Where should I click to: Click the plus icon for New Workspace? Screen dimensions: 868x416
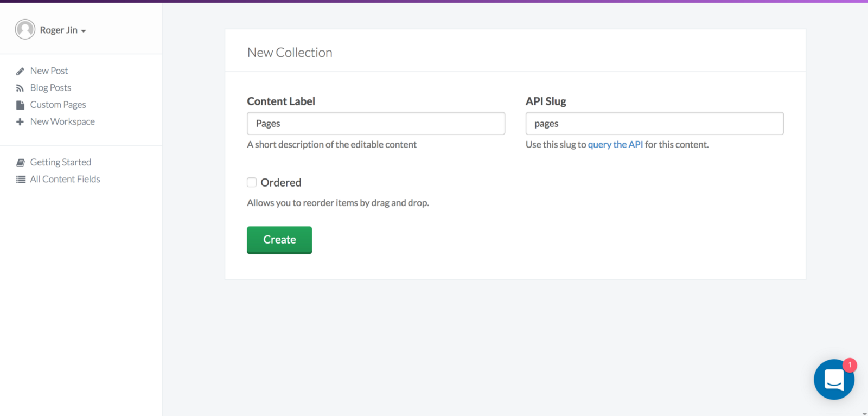[20, 122]
